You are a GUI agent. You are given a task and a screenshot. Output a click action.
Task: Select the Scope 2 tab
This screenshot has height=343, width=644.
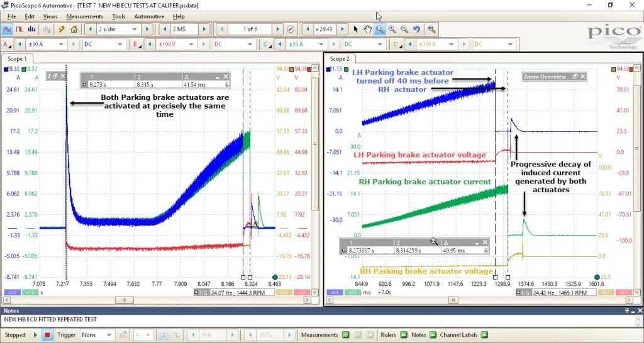[x=340, y=59]
